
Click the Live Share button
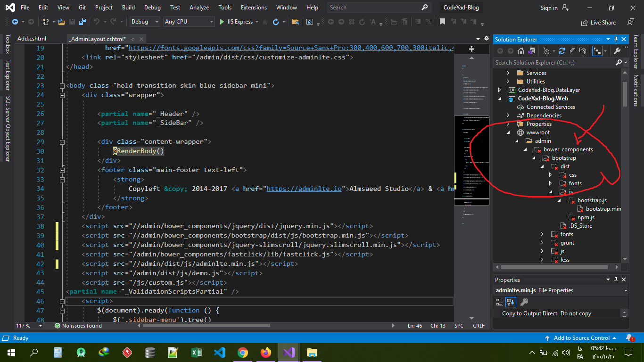pos(599,22)
